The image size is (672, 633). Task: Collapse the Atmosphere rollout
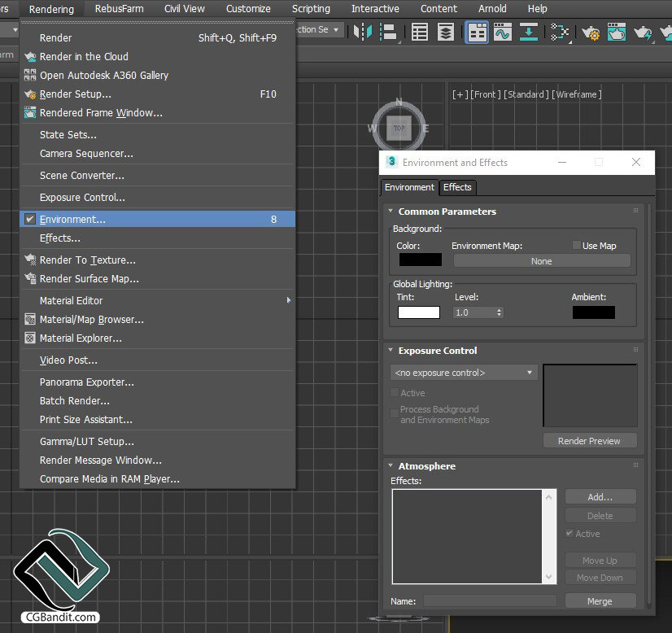click(391, 465)
